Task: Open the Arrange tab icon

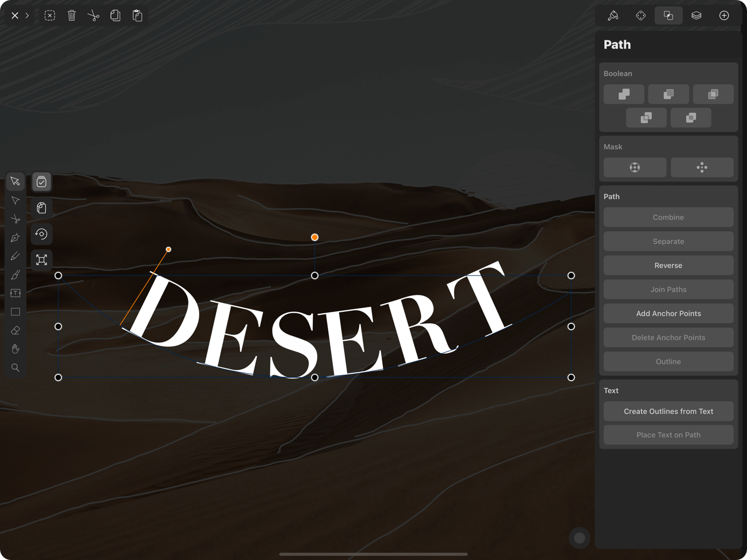Action: click(641, 15)
